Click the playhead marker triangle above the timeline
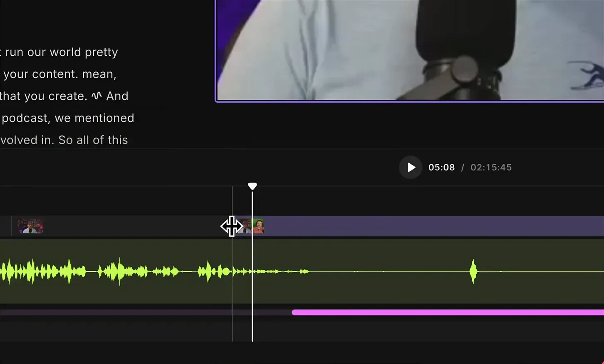Screen dimensions: 604x364 click(252, 186)
